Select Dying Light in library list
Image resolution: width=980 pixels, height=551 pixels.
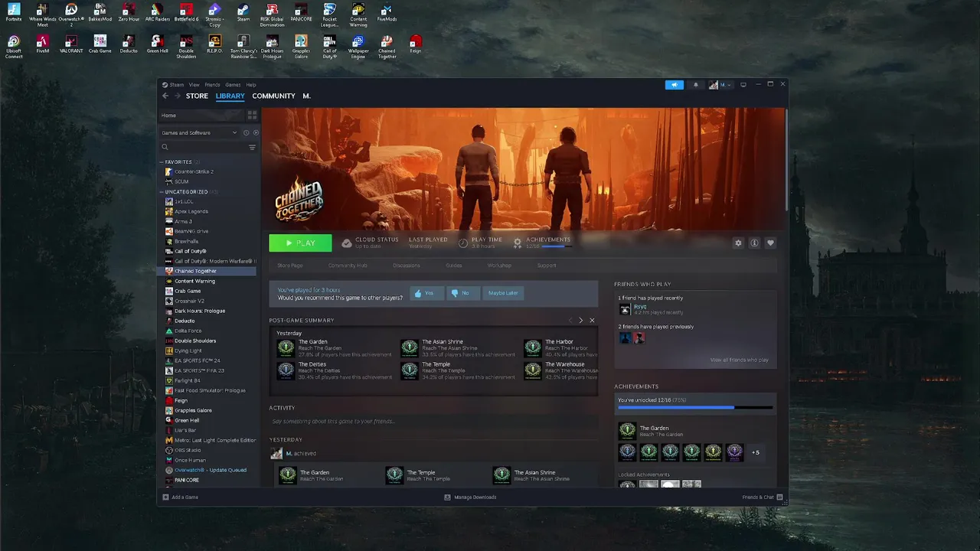coord(188,350)
